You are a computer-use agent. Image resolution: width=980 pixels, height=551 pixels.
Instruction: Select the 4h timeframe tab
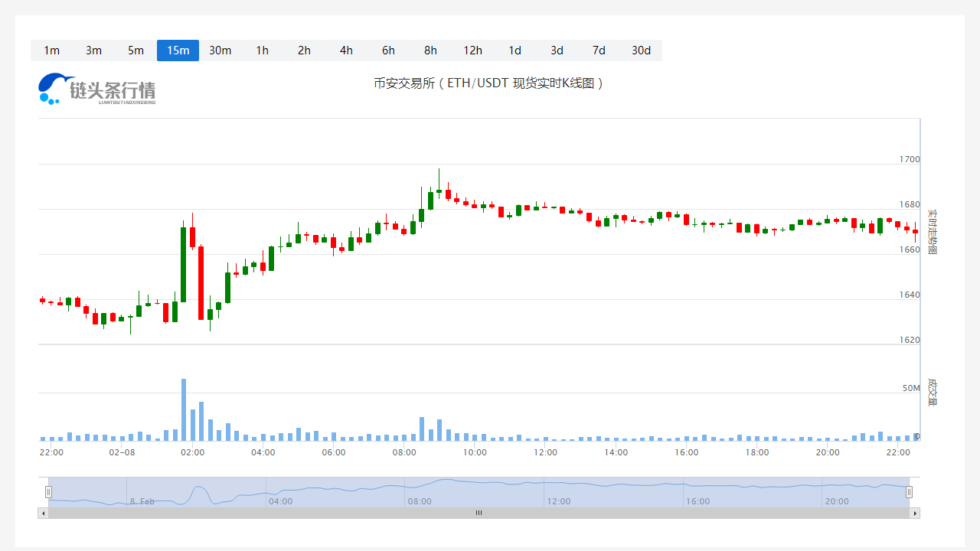[x=346, y=51]
